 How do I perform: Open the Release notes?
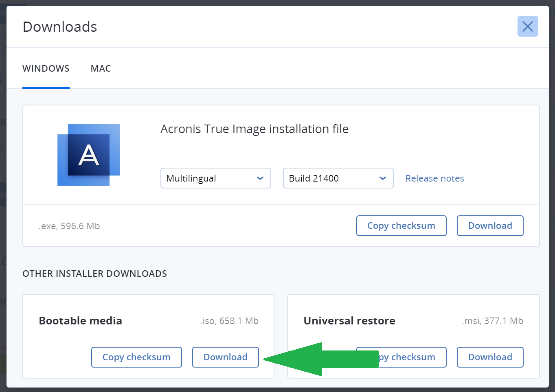(x=434, y=178)
